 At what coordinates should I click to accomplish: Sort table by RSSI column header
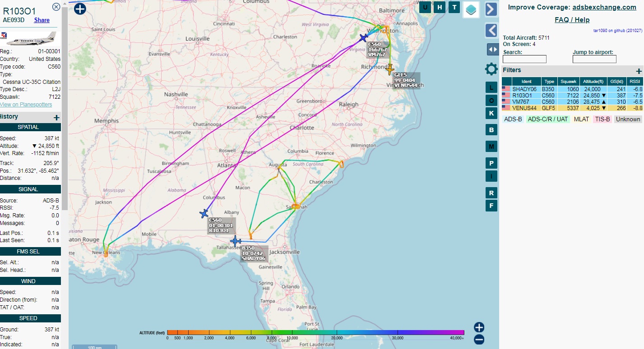pyautogui.click(x=635, y=82)
